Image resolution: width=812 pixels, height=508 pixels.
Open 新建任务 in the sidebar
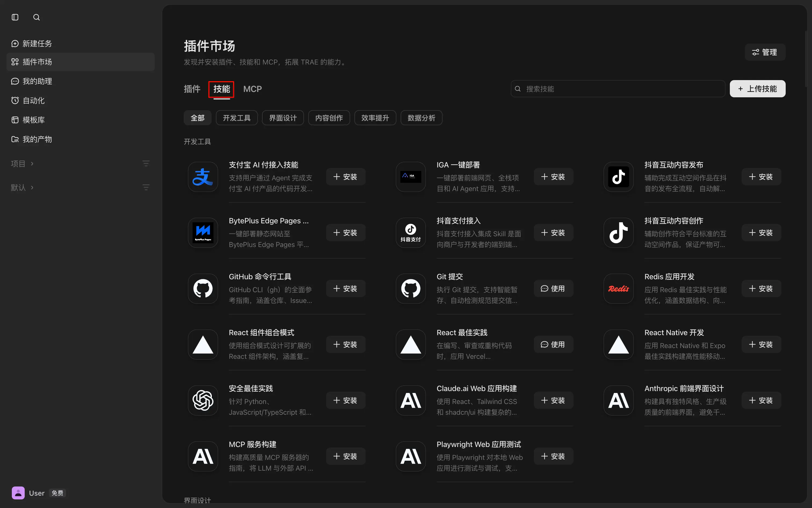[81, 44]
